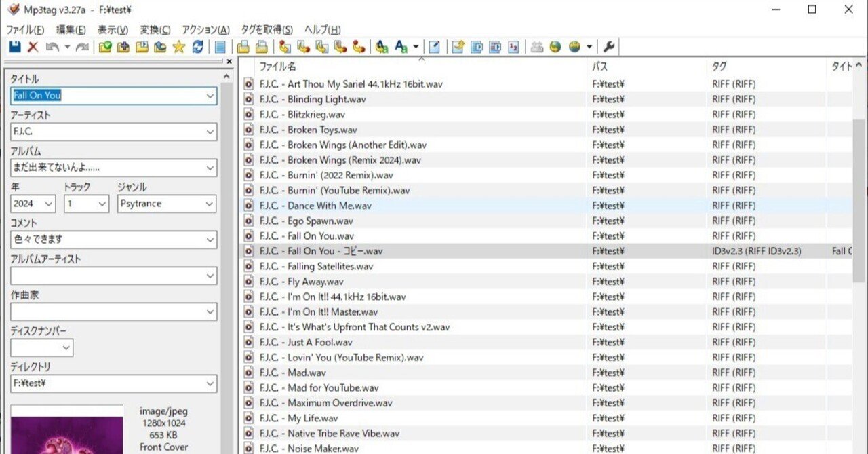Open the extended tags pencil icon
The height and width of the screenshot is (454, 868).
[x=434, y=47]
